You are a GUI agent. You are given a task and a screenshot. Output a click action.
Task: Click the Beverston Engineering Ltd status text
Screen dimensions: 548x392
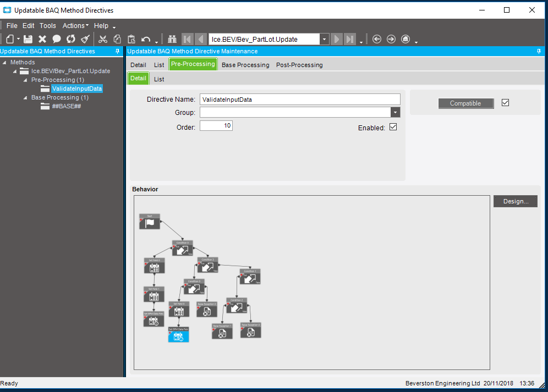tap(442, 383)
